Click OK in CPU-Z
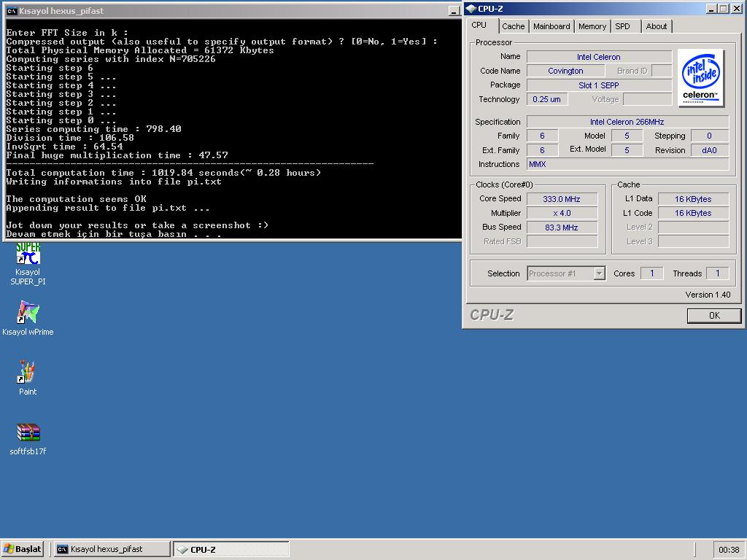The image size is (747, 560). (714, 315)
